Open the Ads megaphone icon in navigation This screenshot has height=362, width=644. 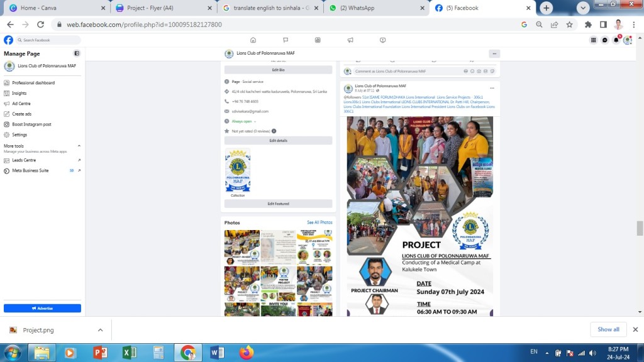coord(350,40)
